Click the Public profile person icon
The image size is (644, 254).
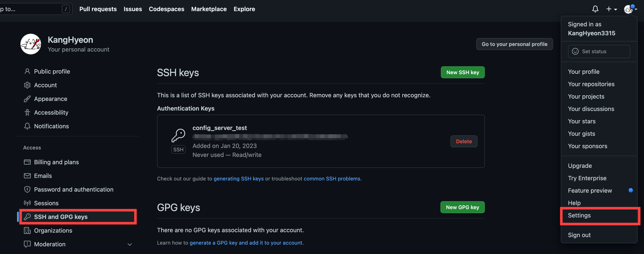tap(27, 71)
